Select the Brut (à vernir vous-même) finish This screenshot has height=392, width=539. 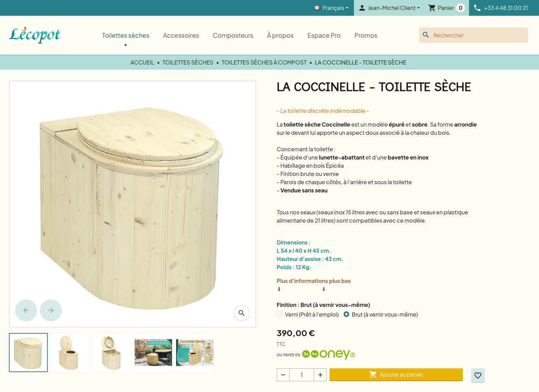tap(346, 314)
